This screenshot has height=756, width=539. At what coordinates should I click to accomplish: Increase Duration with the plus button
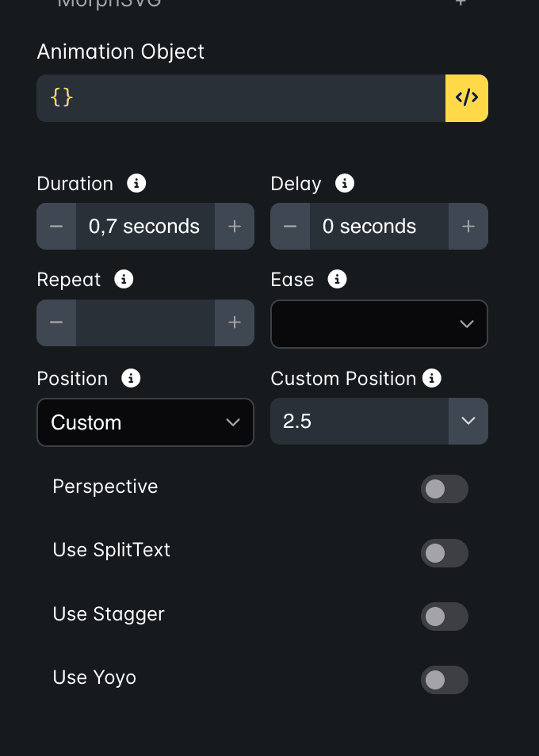click(235, 226)
